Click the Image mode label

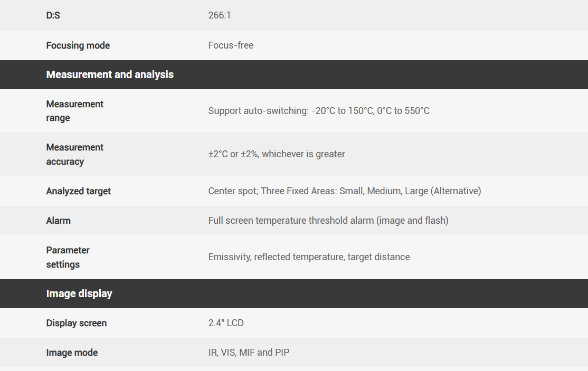(72, 353)
